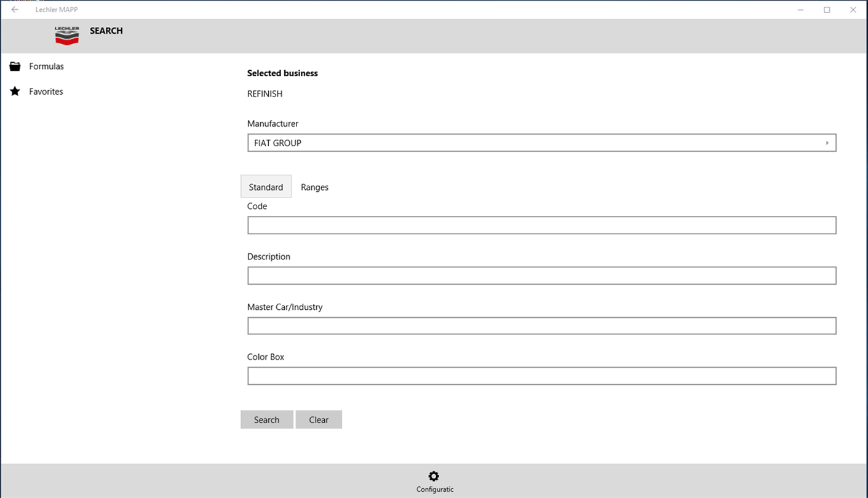Click the Search button
This screenshot has height=498, width=868.
[x=266, y=420]
